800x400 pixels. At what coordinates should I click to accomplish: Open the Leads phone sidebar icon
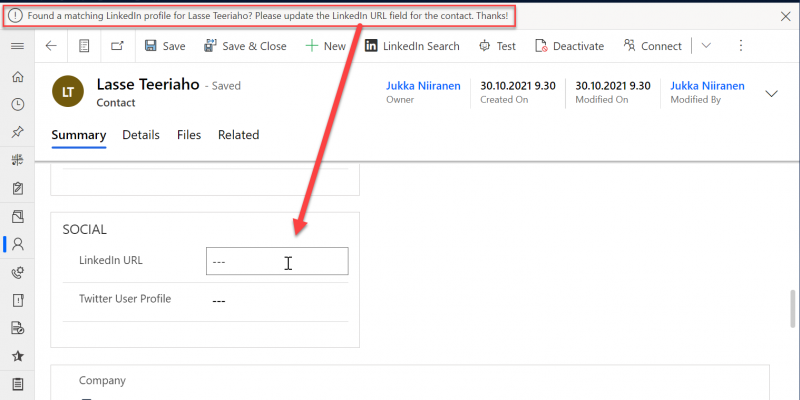tap(17, 273)
